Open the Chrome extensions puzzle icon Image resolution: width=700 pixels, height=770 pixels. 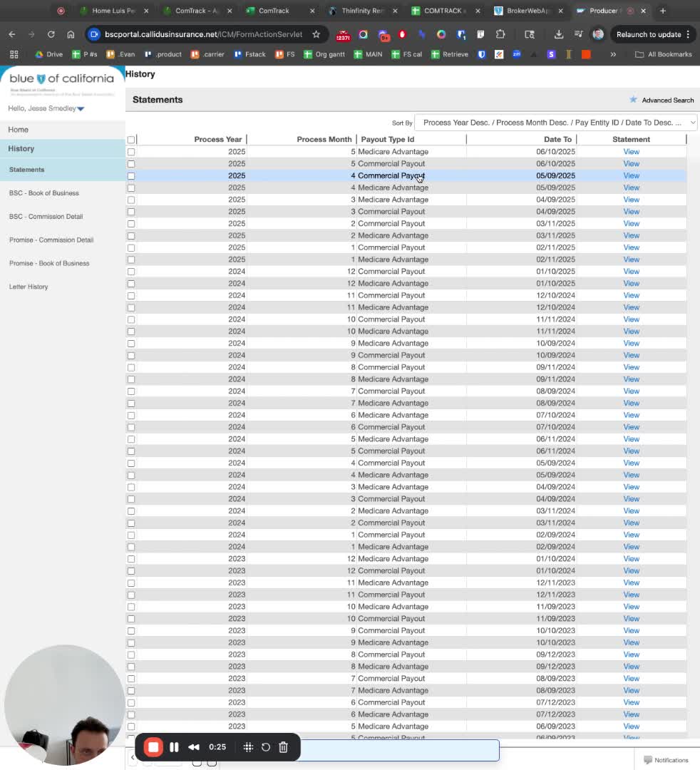click(500, 34)
